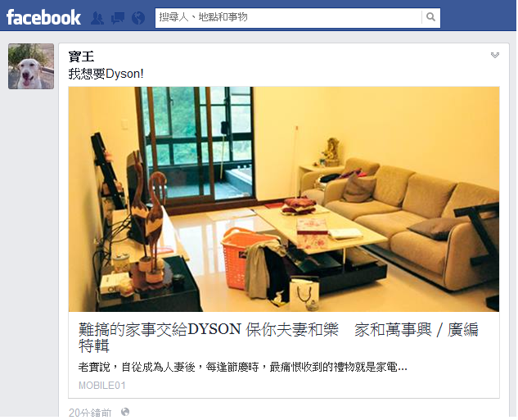Open the globe notifications icon
The height and width of the screenshot is (420, 518).
coord(138,18)
